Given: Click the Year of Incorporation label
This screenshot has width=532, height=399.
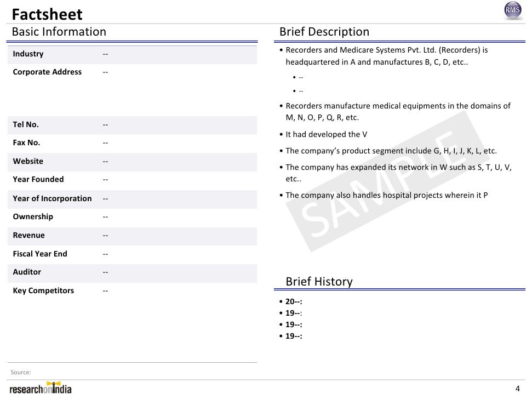Looking at the screenshot, I should pos(52,198).
